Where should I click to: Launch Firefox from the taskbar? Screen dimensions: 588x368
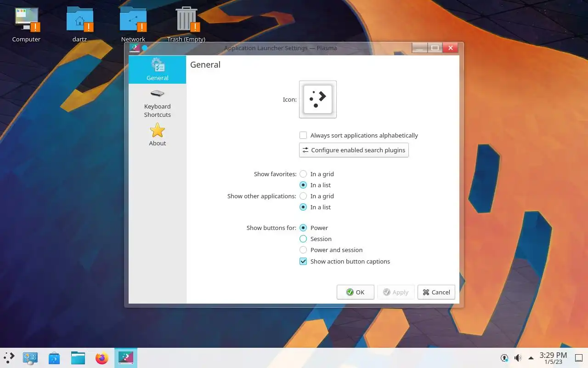pos(102,358)
